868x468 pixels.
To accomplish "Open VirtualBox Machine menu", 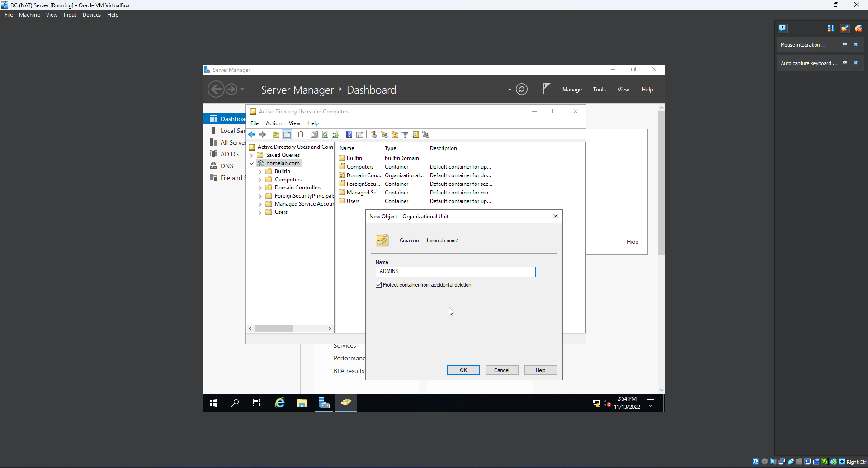I will pos(29,15).
